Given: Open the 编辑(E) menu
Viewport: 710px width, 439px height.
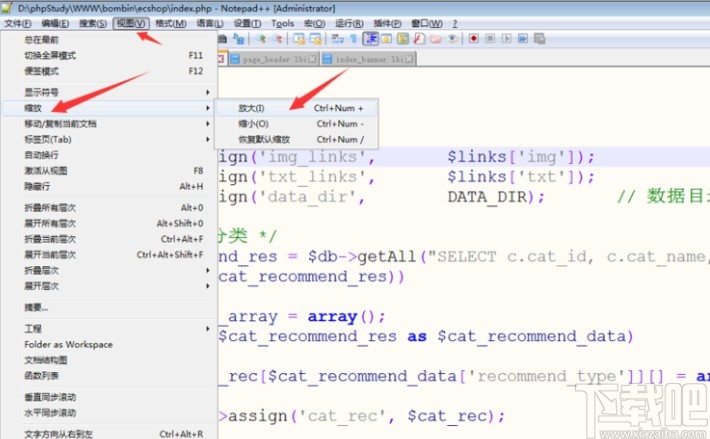Looking at the screenshot, I should (55, 24).
